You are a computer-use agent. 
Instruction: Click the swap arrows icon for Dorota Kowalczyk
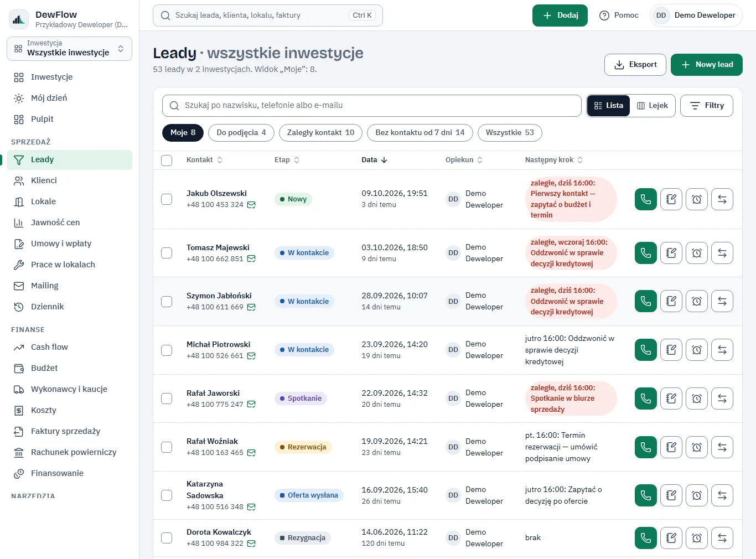(722, 538)
